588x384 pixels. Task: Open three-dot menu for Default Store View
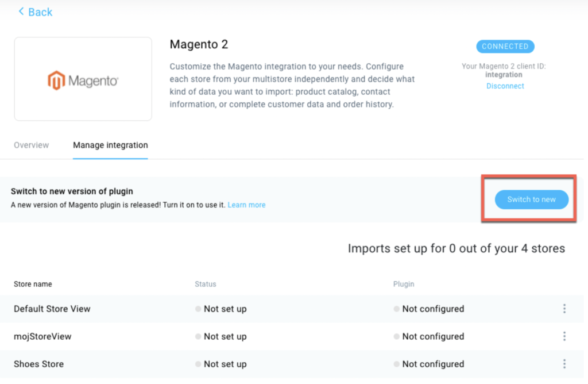[x=564, y=309]
